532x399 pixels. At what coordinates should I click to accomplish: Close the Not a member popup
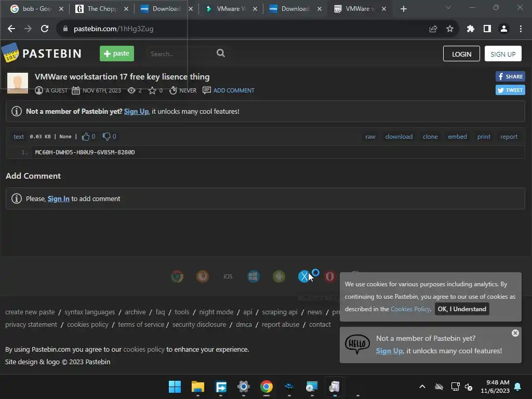pos(515,333)
